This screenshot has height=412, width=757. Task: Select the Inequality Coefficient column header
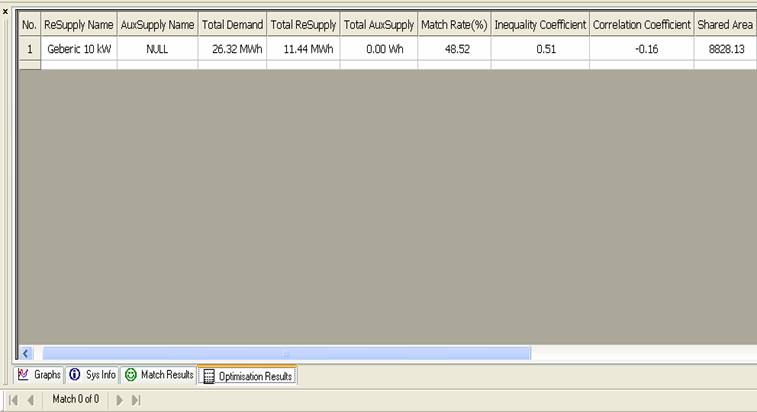(539, 24)
